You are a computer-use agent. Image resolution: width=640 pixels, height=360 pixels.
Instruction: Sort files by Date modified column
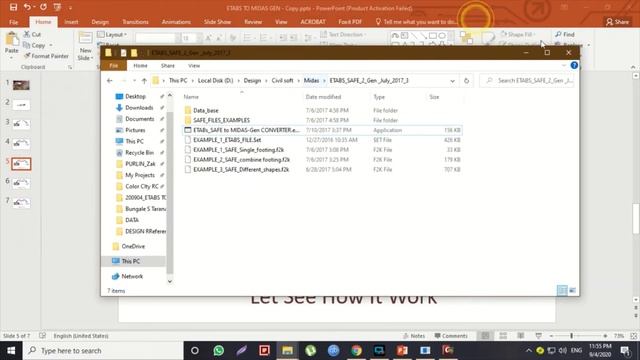pyautogui.click(x=323, y=97)
